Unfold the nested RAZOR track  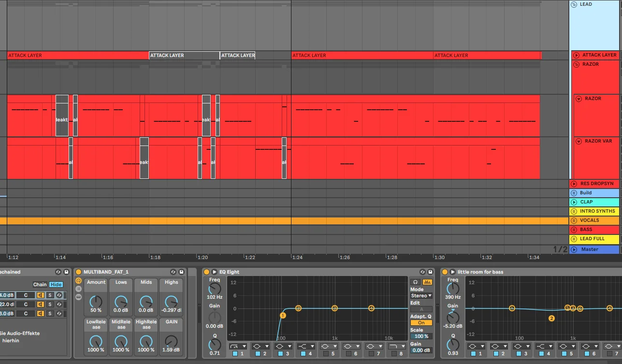(579, 99)
